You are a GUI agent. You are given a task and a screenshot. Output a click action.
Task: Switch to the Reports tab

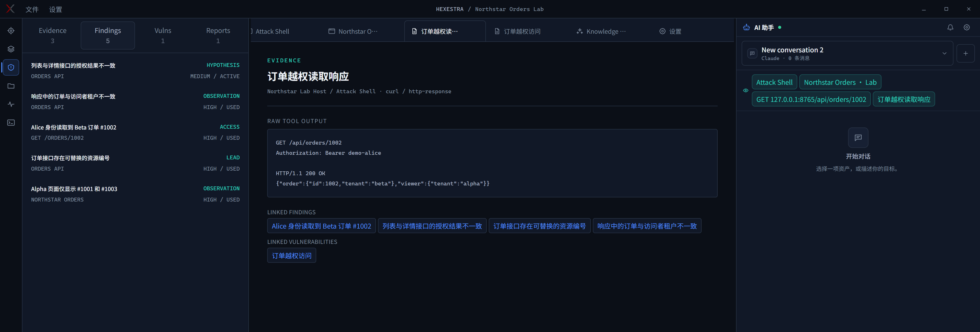[x=218, y=35]
